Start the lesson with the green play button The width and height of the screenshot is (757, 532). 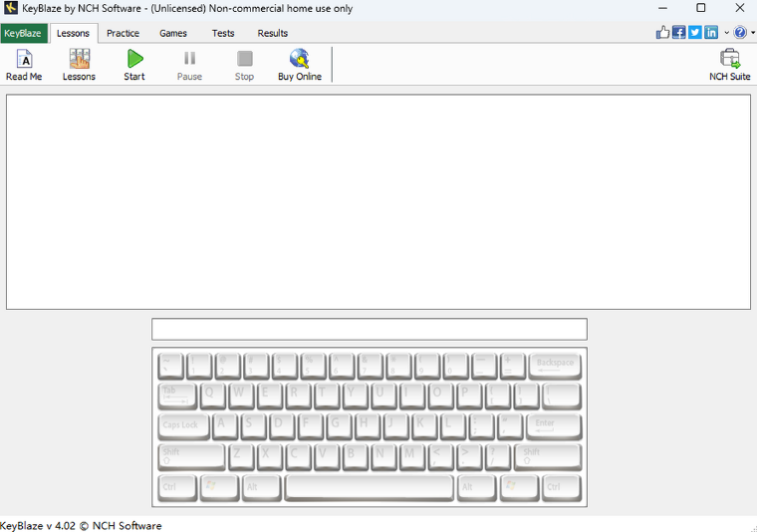click(134, 65)
